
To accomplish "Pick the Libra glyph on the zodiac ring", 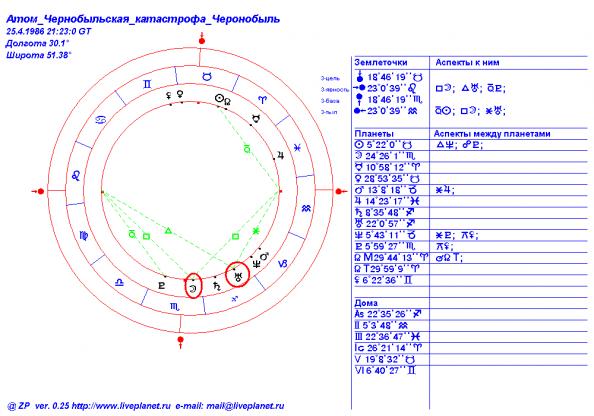I will (x=119, y=282).
